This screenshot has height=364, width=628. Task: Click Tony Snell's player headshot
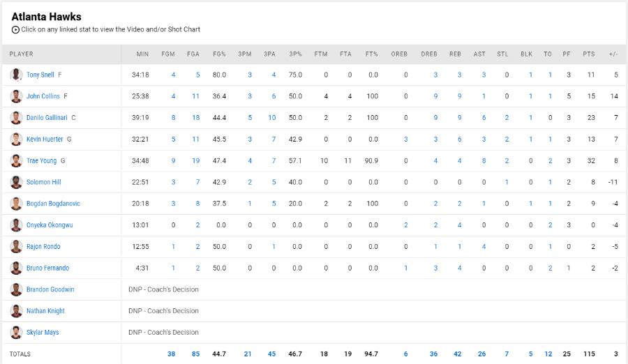[16, 75]
